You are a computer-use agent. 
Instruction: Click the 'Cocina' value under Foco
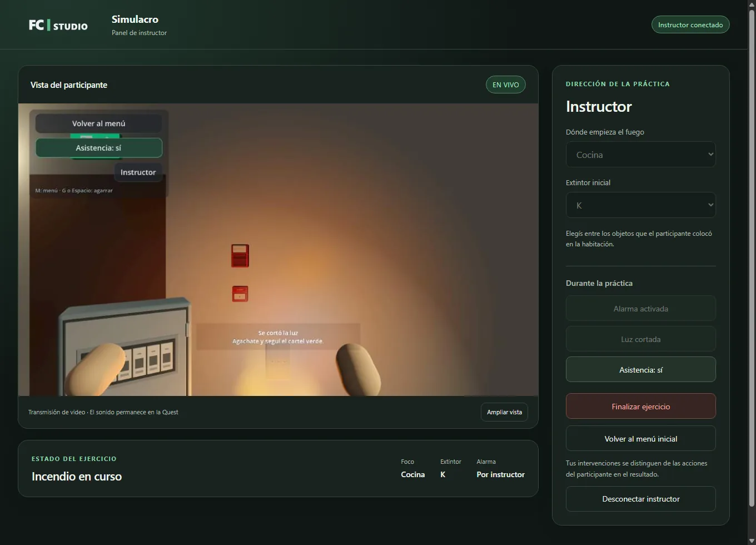click(x=412, y=474)
